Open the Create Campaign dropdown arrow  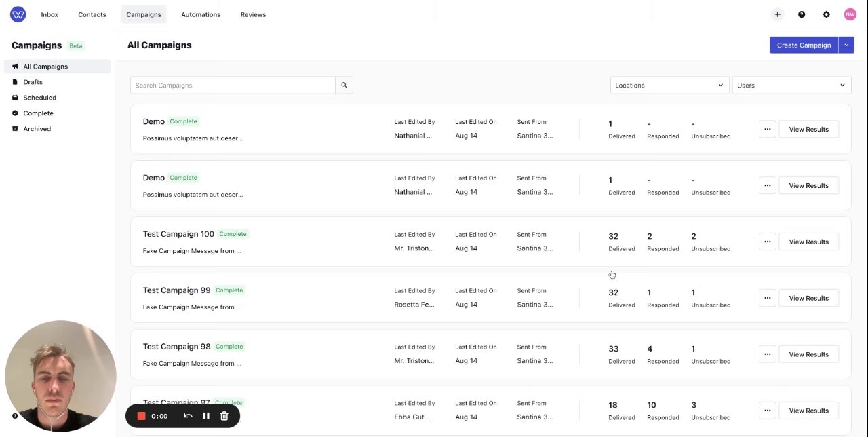tap(846, 45)
